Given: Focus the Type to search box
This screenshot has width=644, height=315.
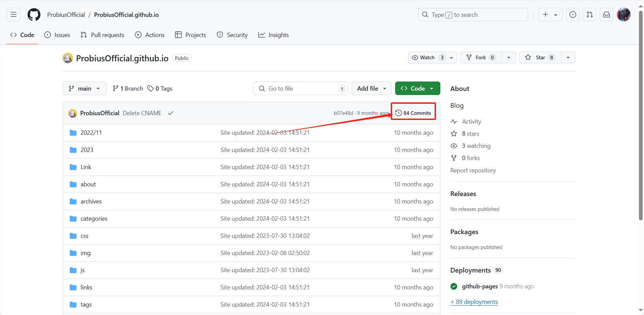Looking at the screenshot, I should [x=473, y=14].
